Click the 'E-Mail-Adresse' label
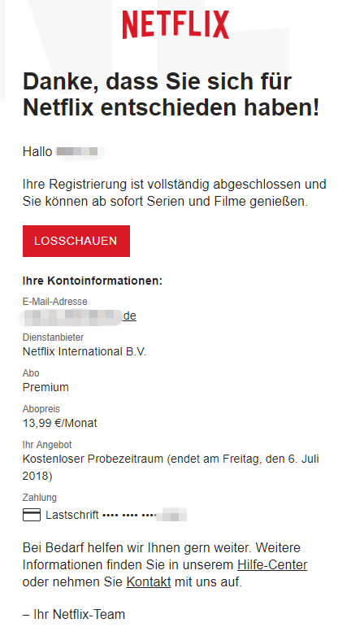Screen dimensions: 364x627 tap(55, 302)
